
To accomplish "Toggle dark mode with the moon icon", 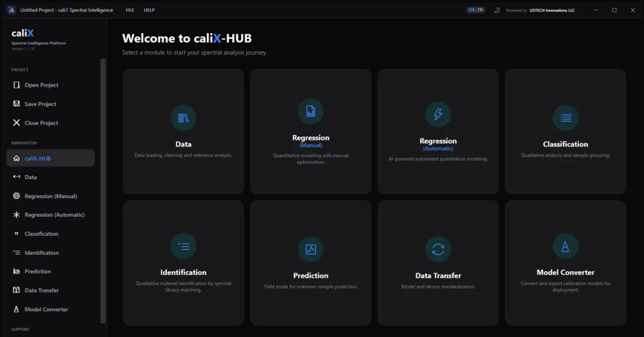I will (496, 10).
